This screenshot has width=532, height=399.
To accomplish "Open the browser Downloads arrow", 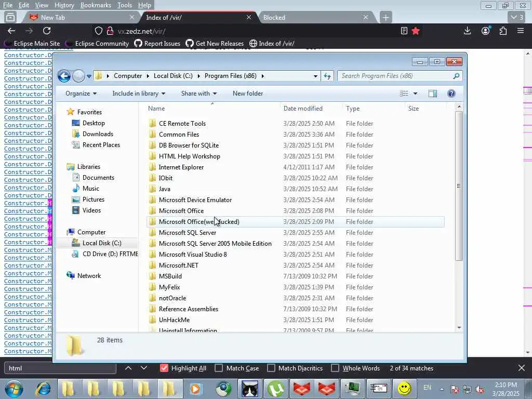I will (467, 31).
